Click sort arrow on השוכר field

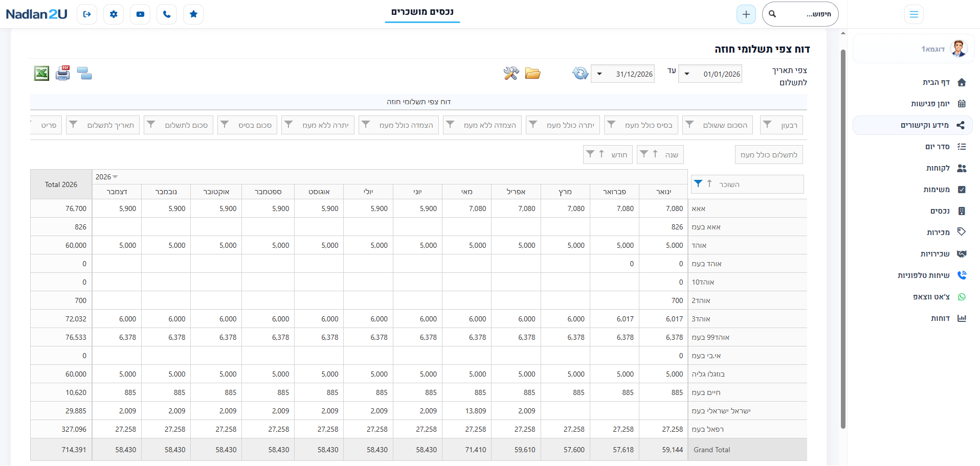point(709,183)
